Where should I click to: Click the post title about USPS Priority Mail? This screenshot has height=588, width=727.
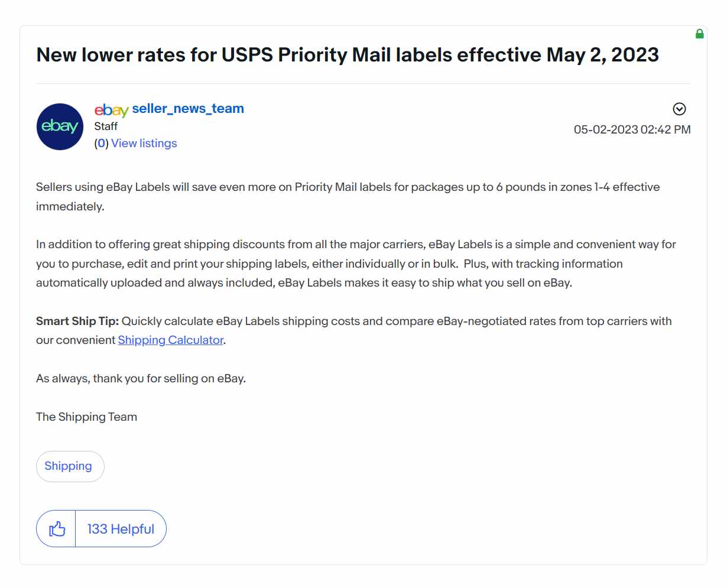pyautogui.click(x=348, y=55)
